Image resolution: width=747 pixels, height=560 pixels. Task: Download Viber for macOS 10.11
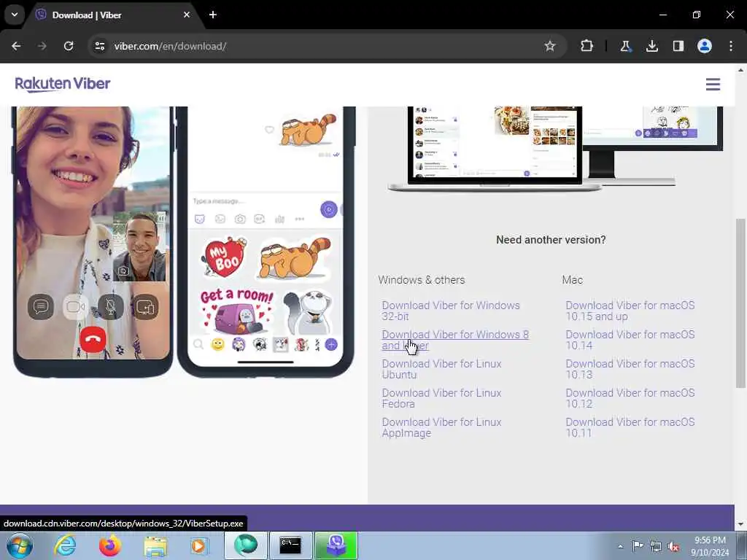[630, 427]
